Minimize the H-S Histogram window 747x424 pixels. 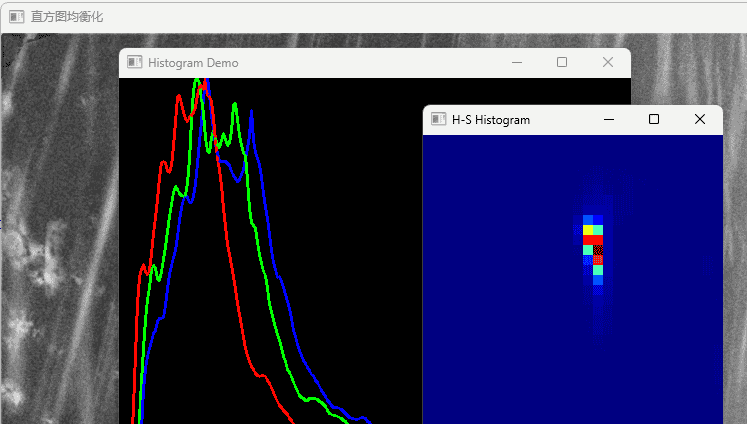(x=609, y=120)
